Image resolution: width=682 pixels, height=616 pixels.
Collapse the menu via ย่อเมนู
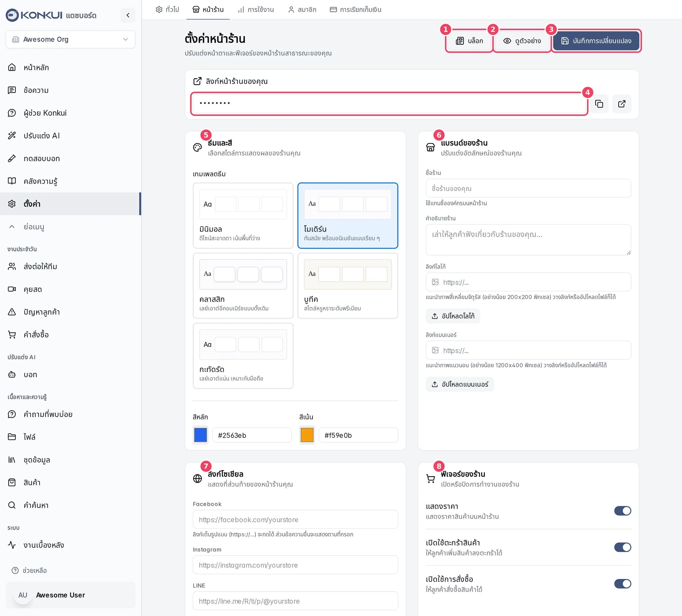point(70,227)
